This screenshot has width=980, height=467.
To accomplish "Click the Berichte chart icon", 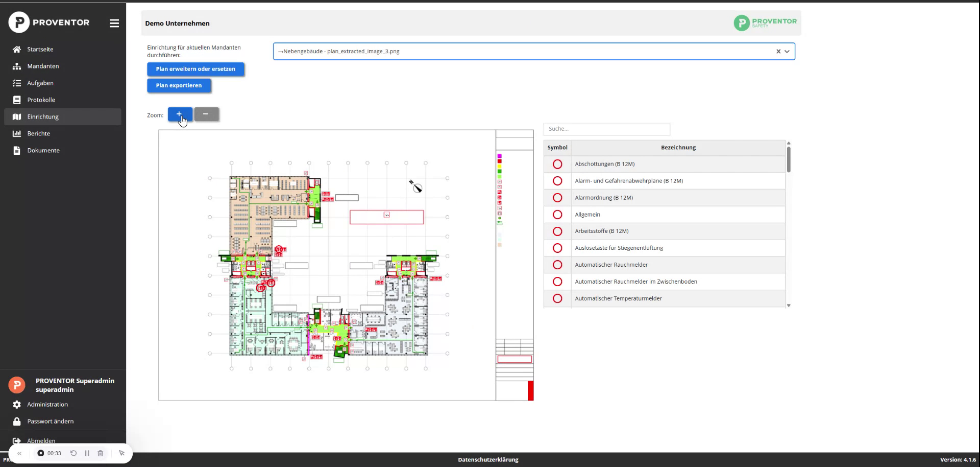I will coord(17,133).
